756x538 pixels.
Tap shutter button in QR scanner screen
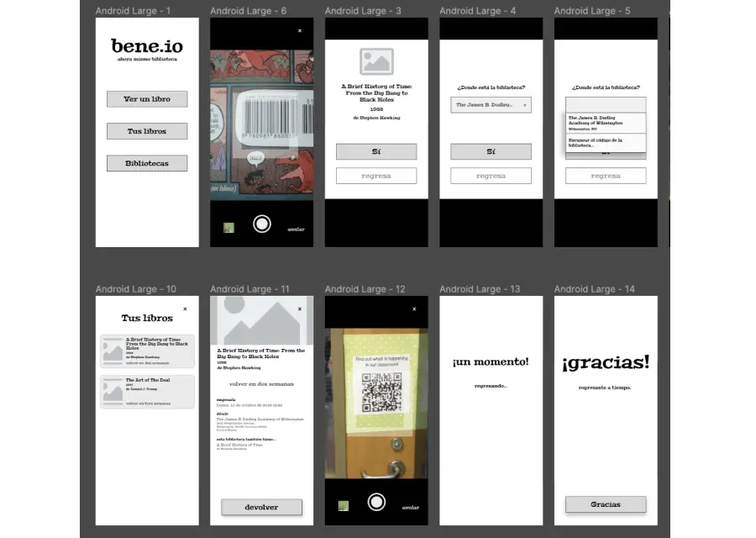pyautogui.click(x=376, y=503)
